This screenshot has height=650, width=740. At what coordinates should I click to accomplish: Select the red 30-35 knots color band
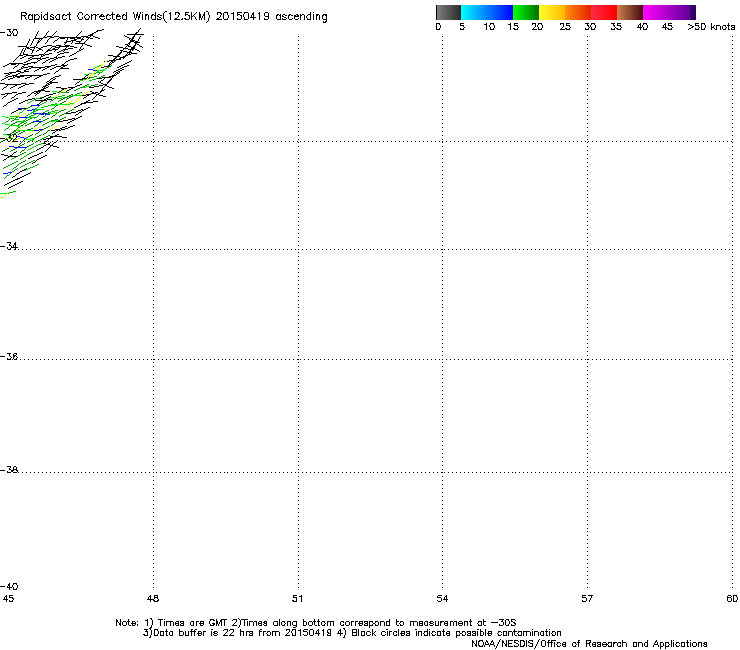tap(604, 12)
